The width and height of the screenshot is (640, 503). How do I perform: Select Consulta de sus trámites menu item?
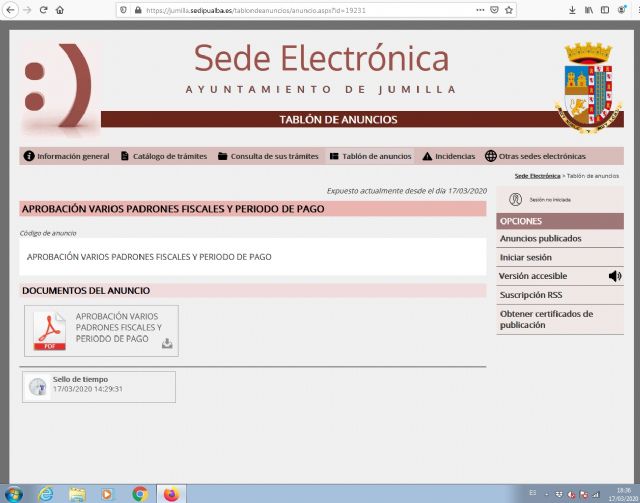point(267,156)
